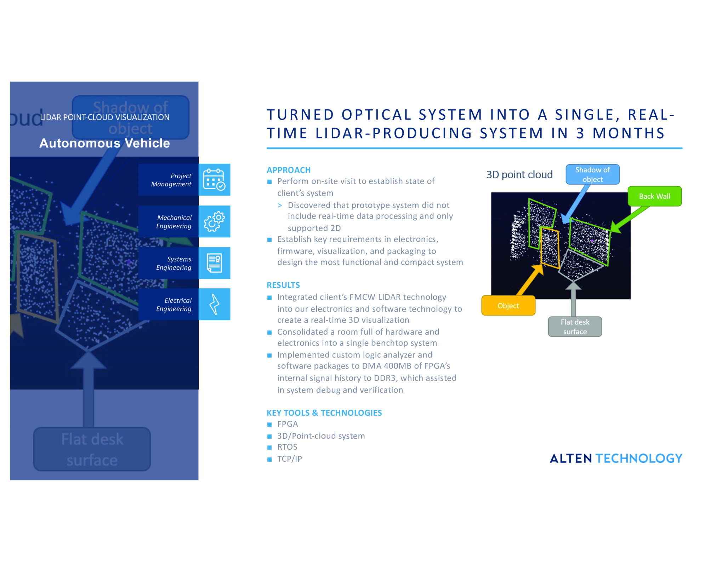Click 'LIDAR POINT-CLOUD VISUALIZATION' sidebar text

pyautogui.click(x=104, y=117)
